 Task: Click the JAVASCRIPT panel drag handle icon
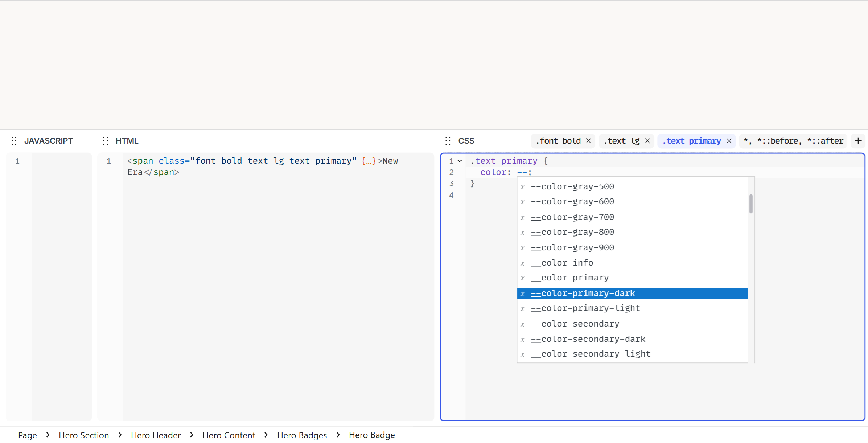[14, 141]
